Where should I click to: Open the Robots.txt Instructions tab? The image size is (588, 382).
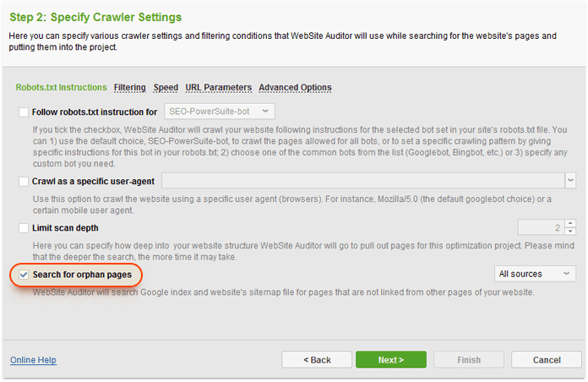(x=61, y=88)
